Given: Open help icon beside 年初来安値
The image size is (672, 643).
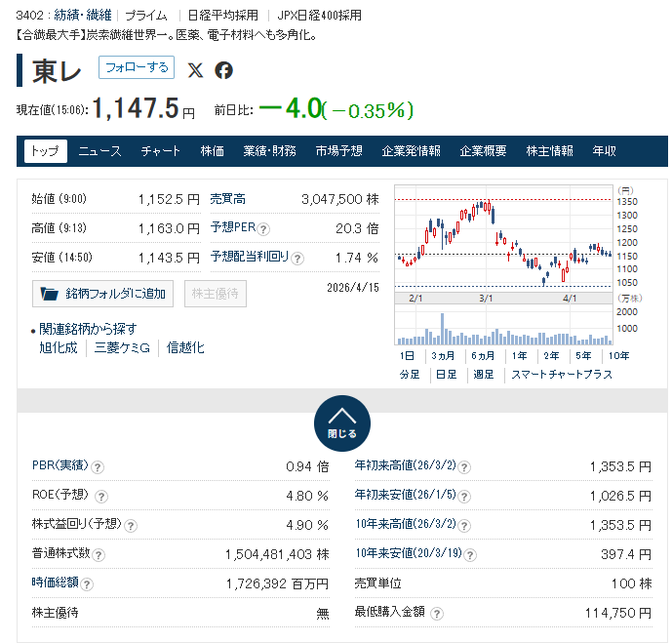Looking at the screenshot, I should [464, 497].
